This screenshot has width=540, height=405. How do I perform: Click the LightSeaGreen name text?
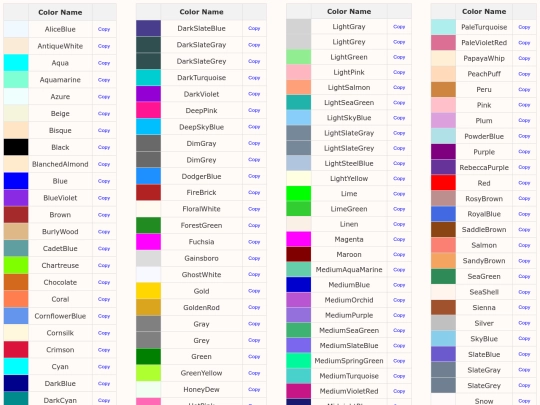[x=349, y=103]
